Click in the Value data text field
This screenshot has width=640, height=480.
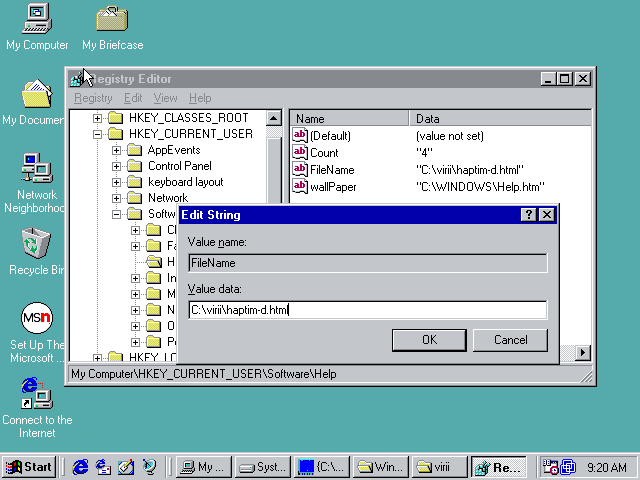(368, 310)
